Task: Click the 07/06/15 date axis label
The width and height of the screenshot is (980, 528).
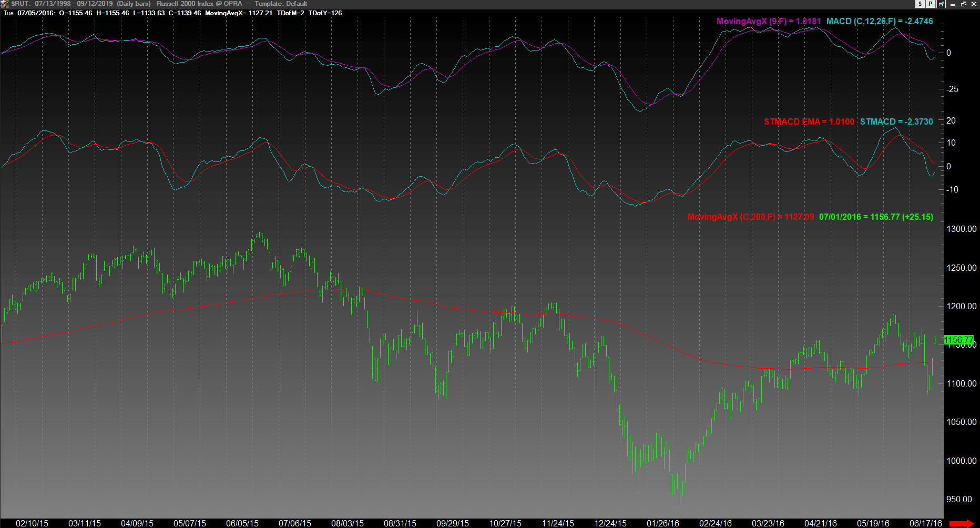Action: (295, 523)
